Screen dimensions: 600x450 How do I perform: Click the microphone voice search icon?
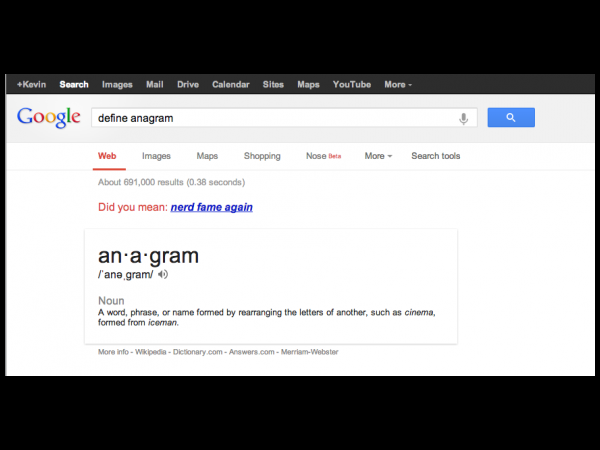(463, 118)
